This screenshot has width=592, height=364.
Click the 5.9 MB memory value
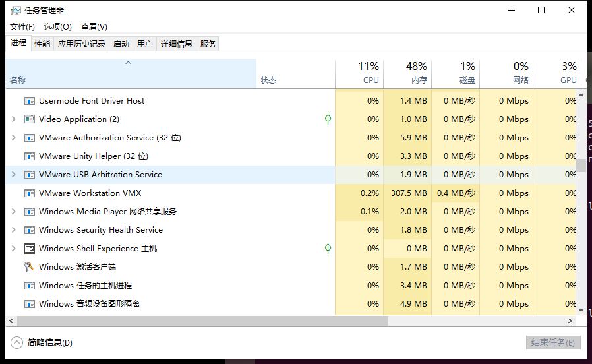(413, 138)
